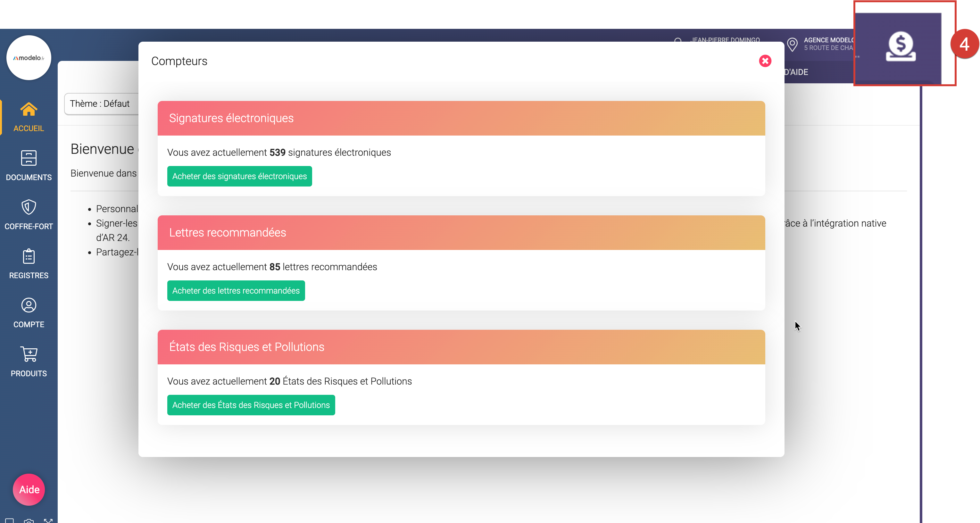This screenshot has height=523, width=980.
Task: Click Acheter des États des Risques button
Action: 251,405
